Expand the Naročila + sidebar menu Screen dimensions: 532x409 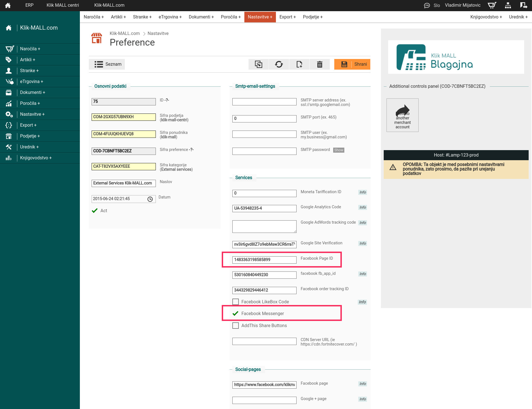(x=30, y=49)
